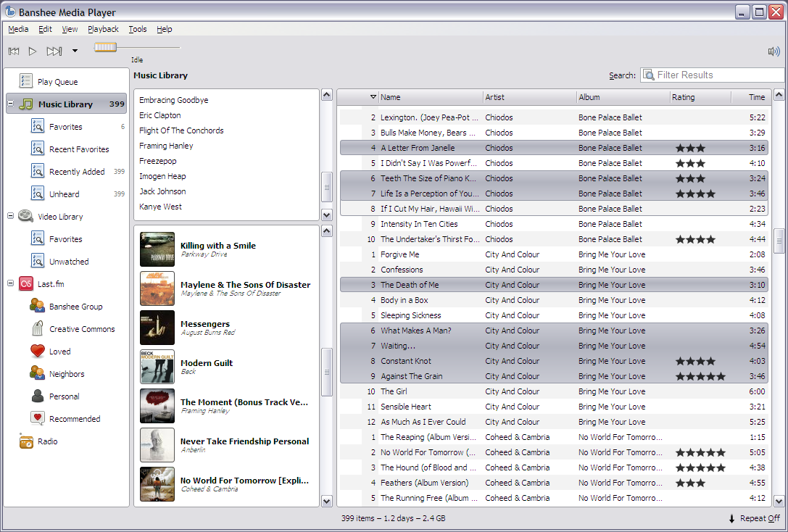
Task: Sort tracks by the Album column
Action: click(x=623, y=97)
